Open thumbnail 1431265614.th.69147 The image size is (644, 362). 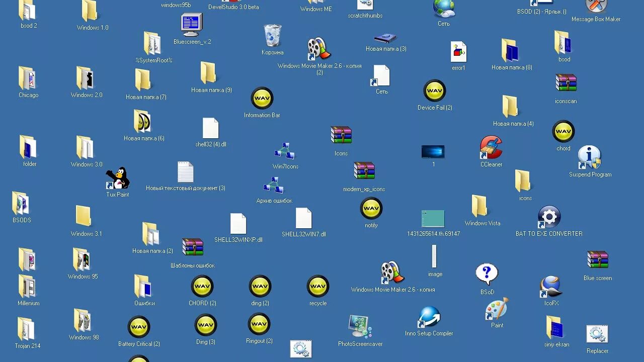433,219
